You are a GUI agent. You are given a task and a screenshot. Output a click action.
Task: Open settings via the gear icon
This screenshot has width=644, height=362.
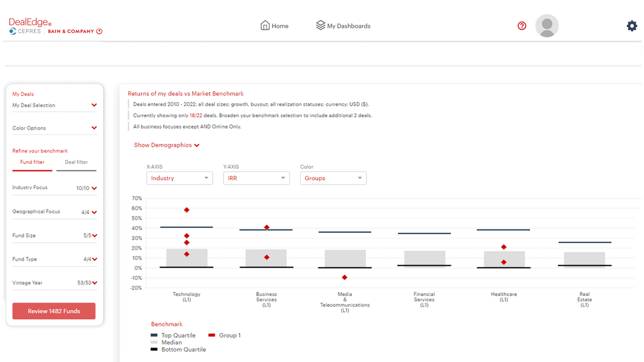click(631, 26)
